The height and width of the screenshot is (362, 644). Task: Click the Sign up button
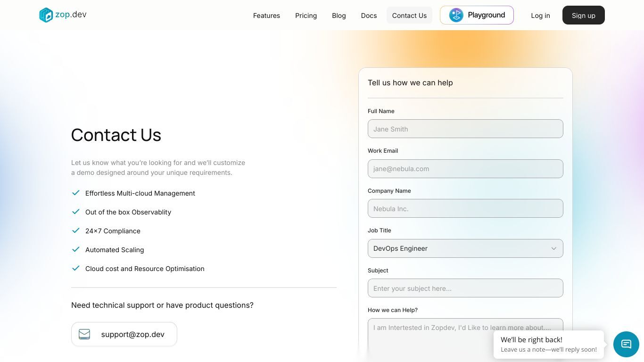584,15
